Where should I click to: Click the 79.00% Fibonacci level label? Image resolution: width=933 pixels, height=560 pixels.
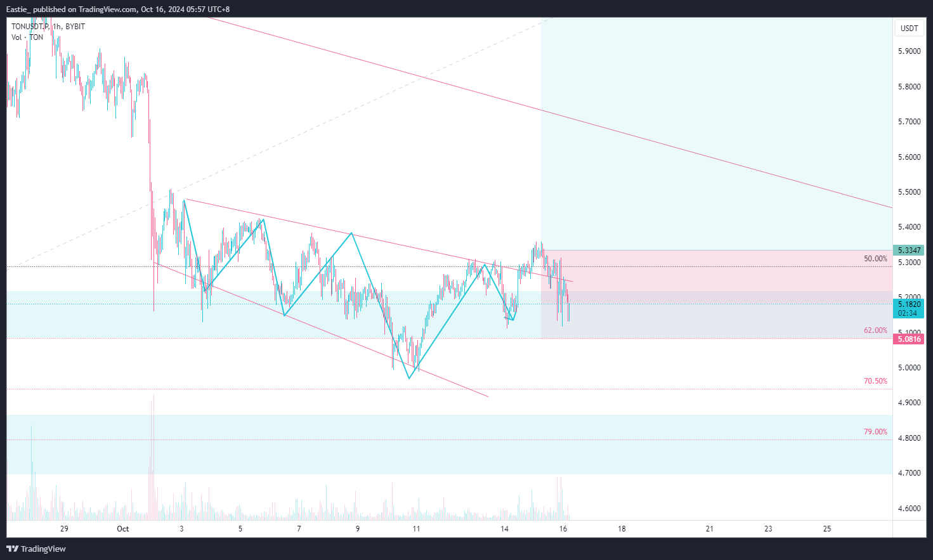tap(875, 432)
